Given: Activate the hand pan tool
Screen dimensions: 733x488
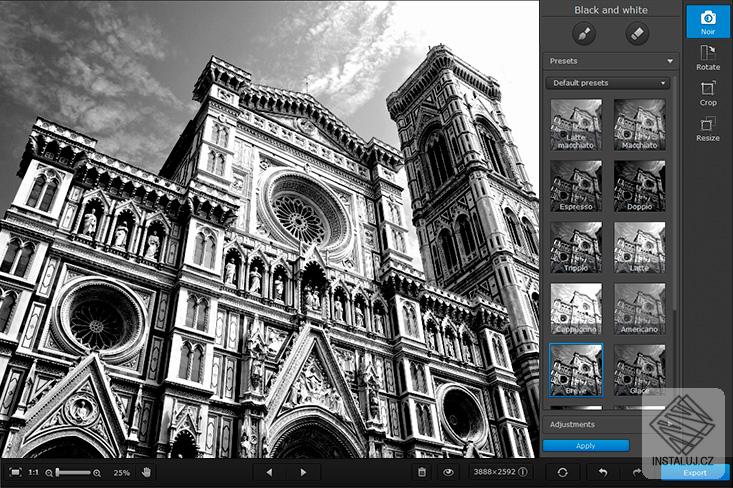Looking at the screenshot, I should click(x=147, y=472).
